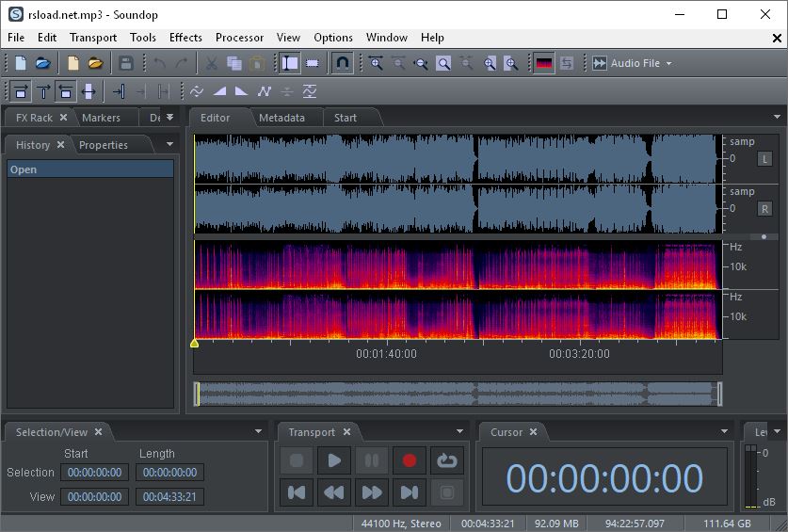Toggle the snapping magnet icon

344,63
